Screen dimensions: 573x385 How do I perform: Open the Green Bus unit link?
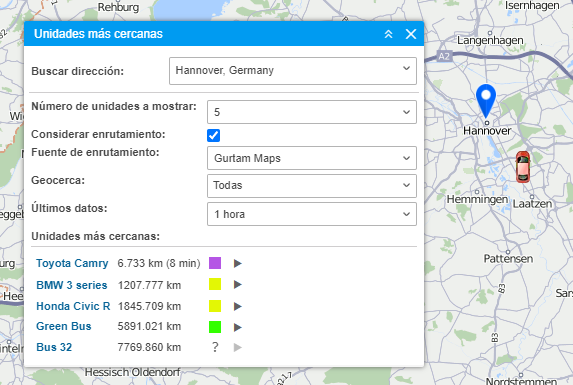[64, 326]
